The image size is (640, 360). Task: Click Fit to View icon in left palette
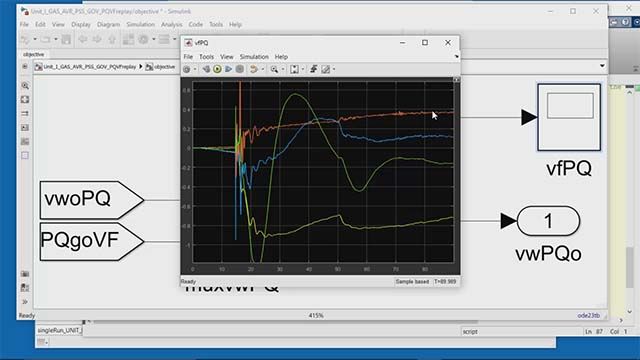coord(25,100)
